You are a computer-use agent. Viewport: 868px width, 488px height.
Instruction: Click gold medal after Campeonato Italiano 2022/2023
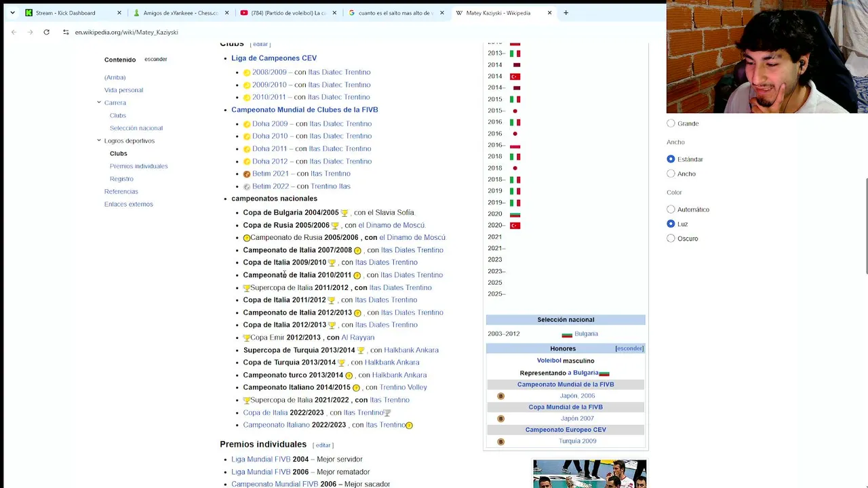tap(409, 425)
